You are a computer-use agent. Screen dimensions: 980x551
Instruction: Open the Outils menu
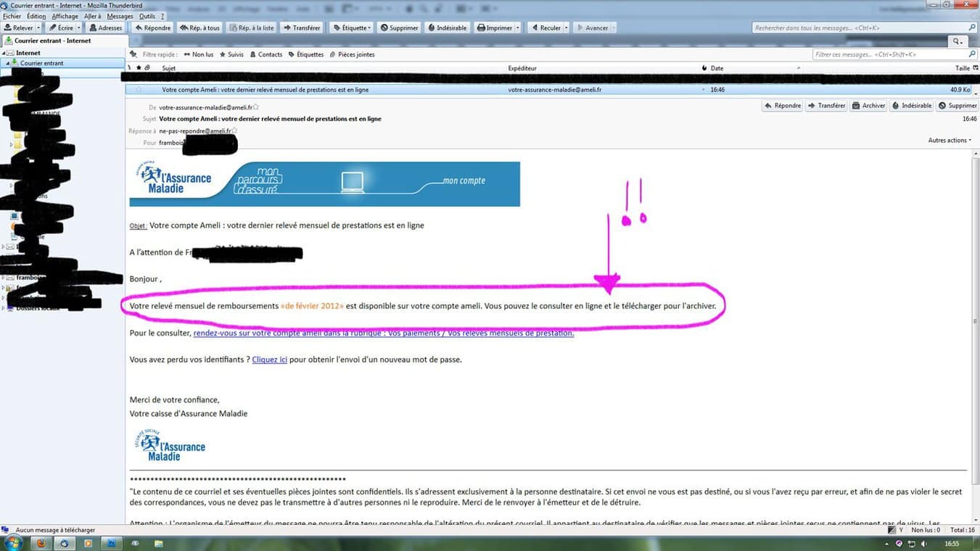148,16
